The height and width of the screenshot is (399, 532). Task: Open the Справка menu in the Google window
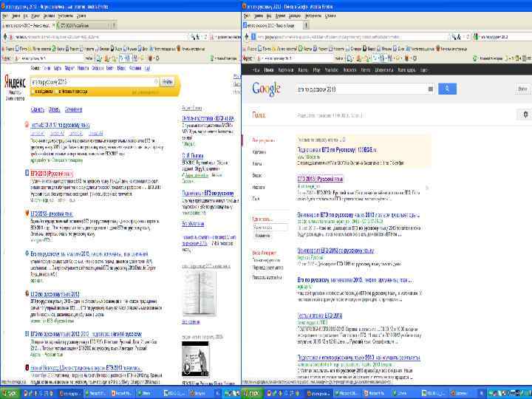point(330,16)
